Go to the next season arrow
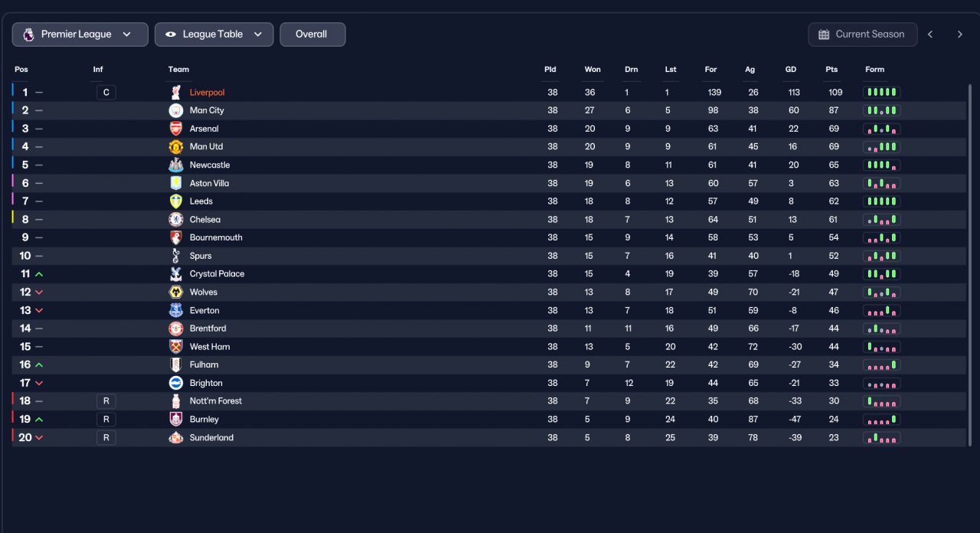980x533 pixels. (x=959, y=34)
